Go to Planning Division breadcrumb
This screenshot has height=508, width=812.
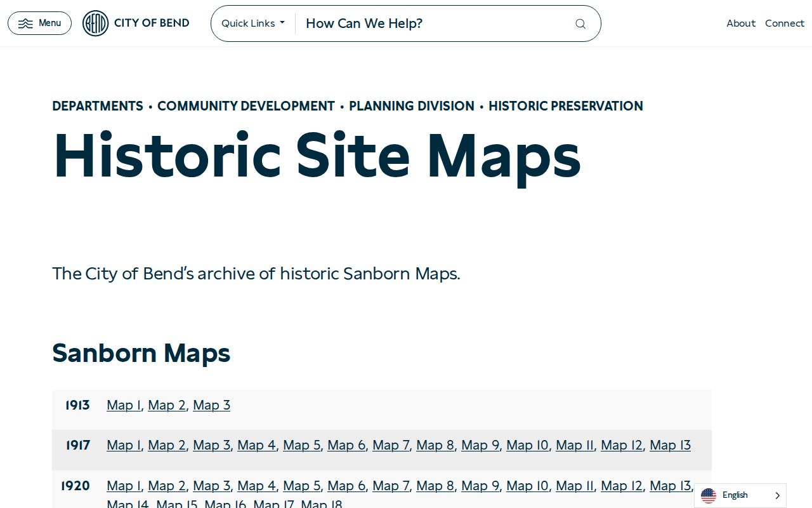(x=412, y=106)
